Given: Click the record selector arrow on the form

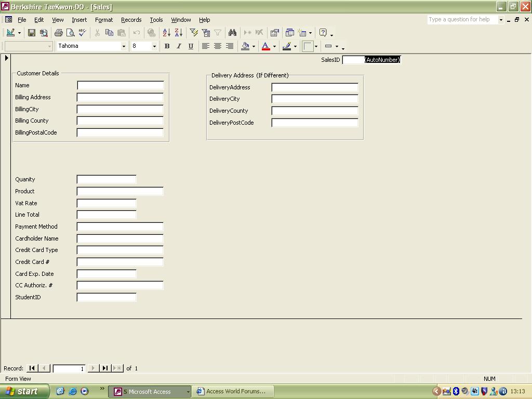Looking at the screenshot, I should click(x=6, y=58).
